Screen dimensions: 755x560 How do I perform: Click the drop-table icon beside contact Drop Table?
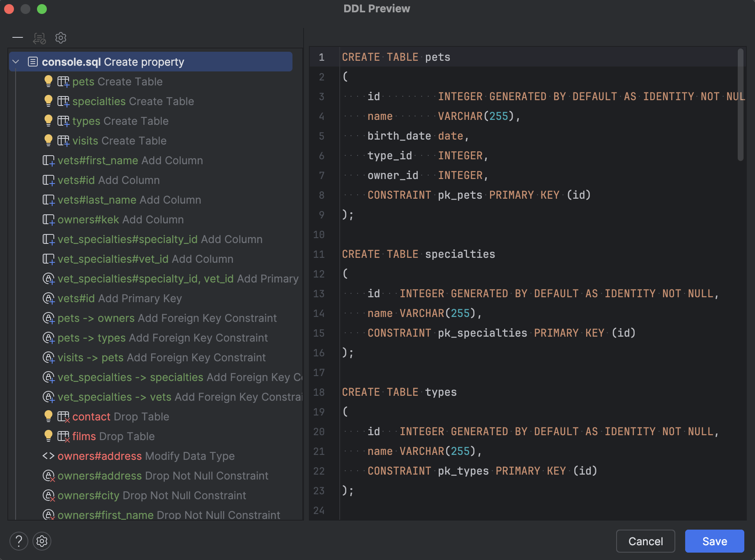tap(64, 416)
